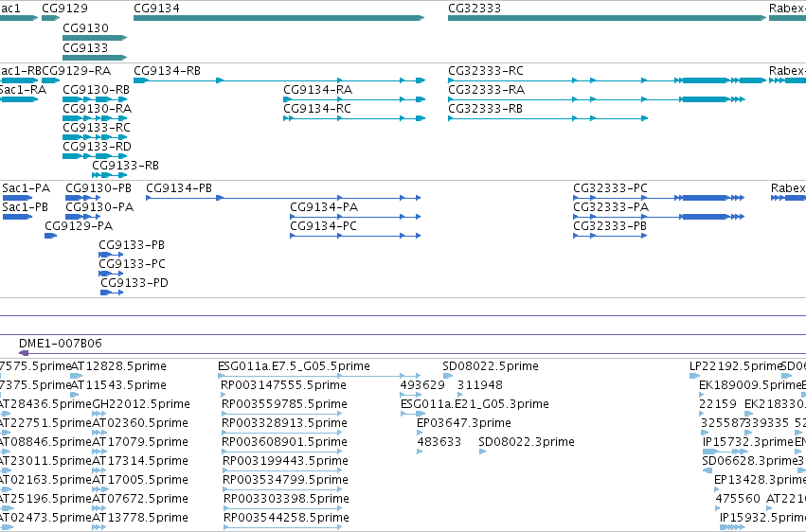Select transcript CG9134-RC
This screenshot has width=806, height=532.
317,109
